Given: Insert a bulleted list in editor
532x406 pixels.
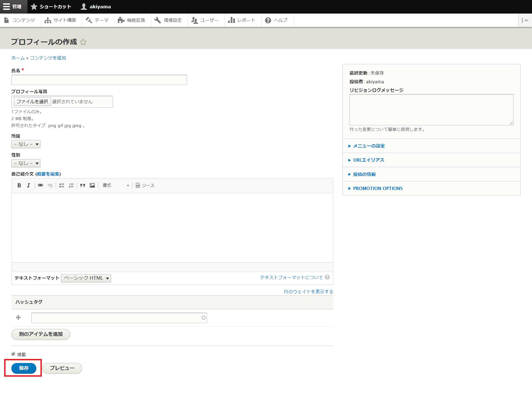Looking at the screenshot, I should [62, 185].
